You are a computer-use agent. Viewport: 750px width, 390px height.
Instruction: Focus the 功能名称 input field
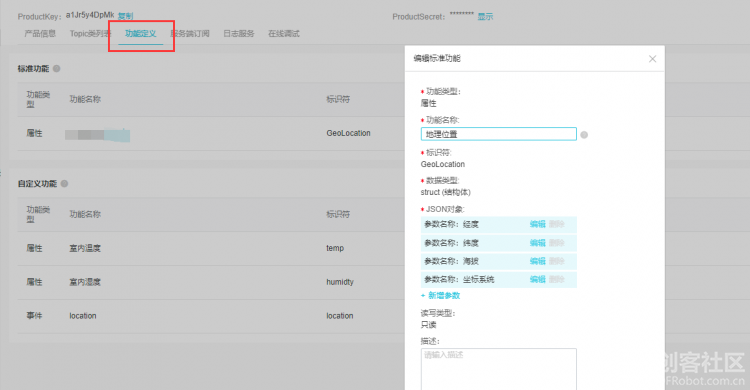(x=498, y=134)
